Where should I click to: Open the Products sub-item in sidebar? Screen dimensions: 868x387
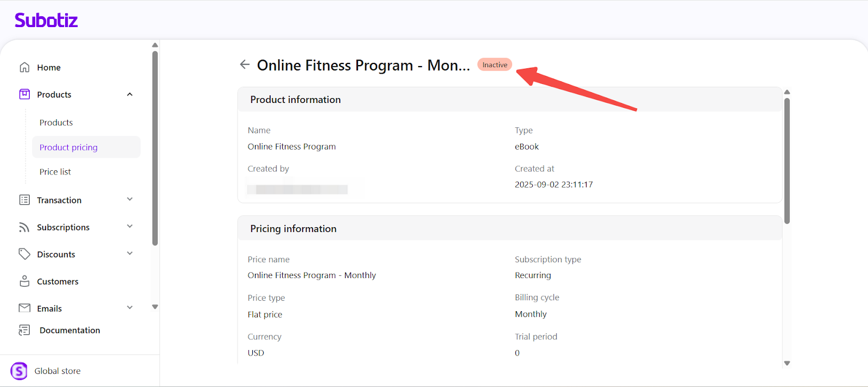tap(56, 122)
